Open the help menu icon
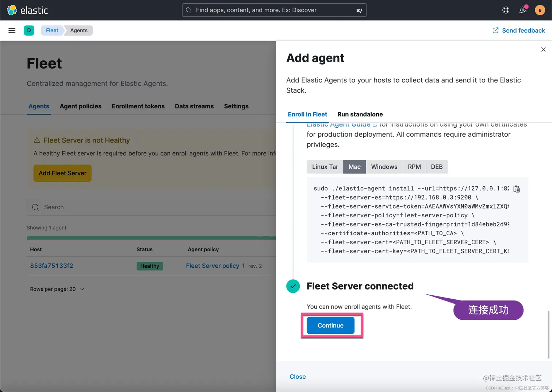 point(506,10)
